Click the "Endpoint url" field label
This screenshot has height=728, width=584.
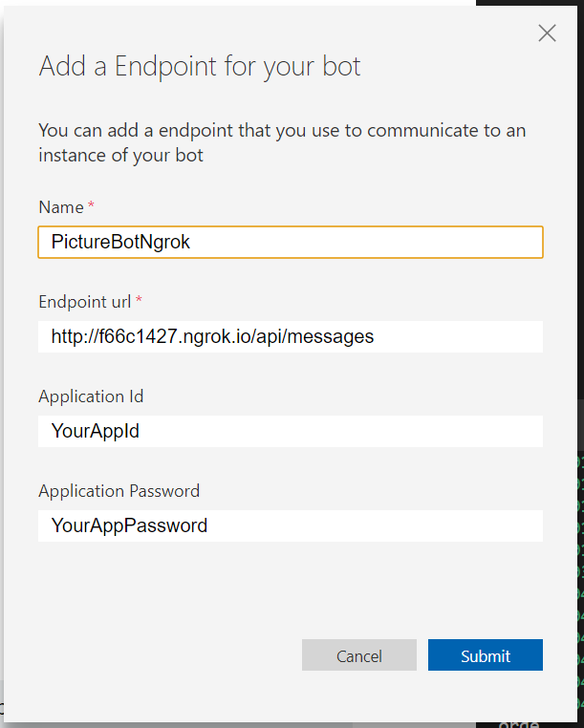pos(84,302)
